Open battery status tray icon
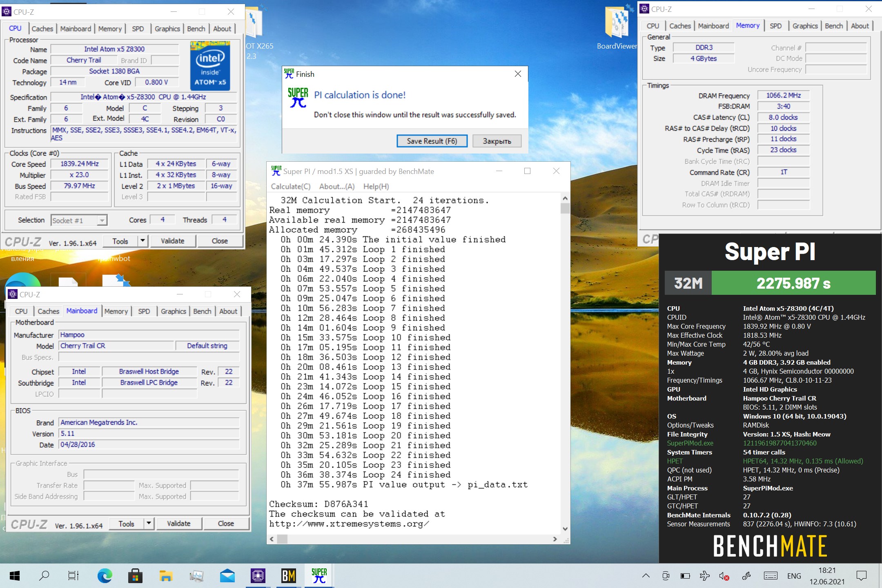Screen dimensions: 882x588 coord(685,576)
